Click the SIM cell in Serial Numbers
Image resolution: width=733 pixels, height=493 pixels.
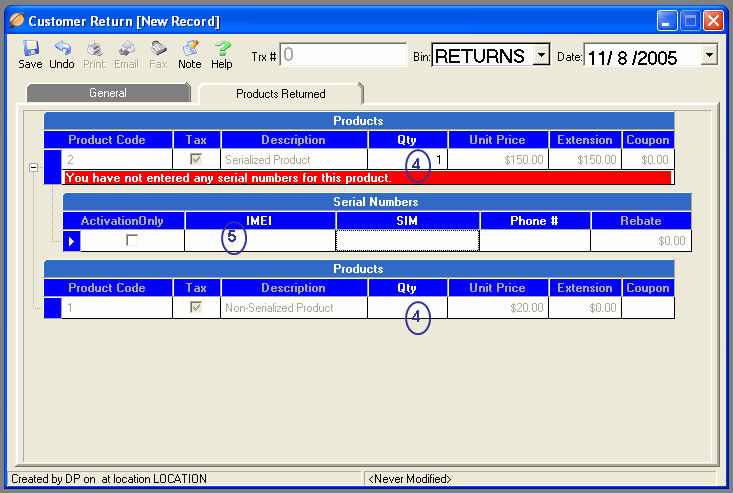407,241
